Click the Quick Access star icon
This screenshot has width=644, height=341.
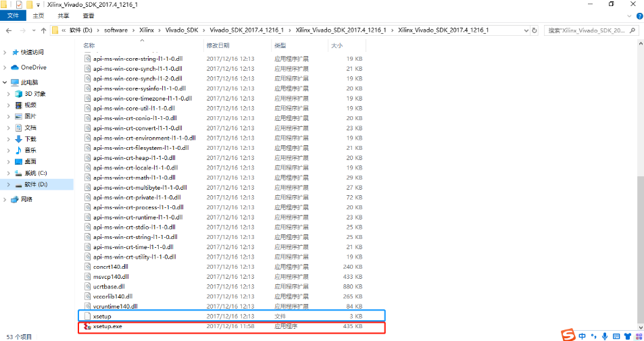click(x=16, y=52)
